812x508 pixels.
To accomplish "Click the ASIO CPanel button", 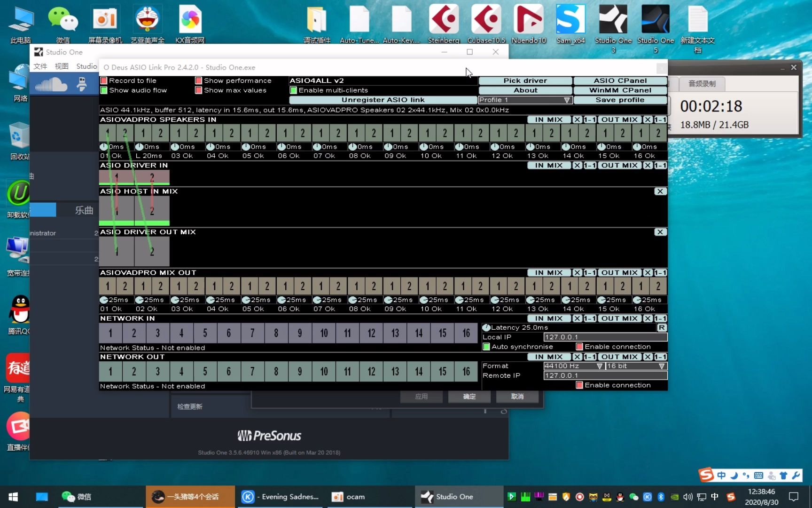I will 620,80.
